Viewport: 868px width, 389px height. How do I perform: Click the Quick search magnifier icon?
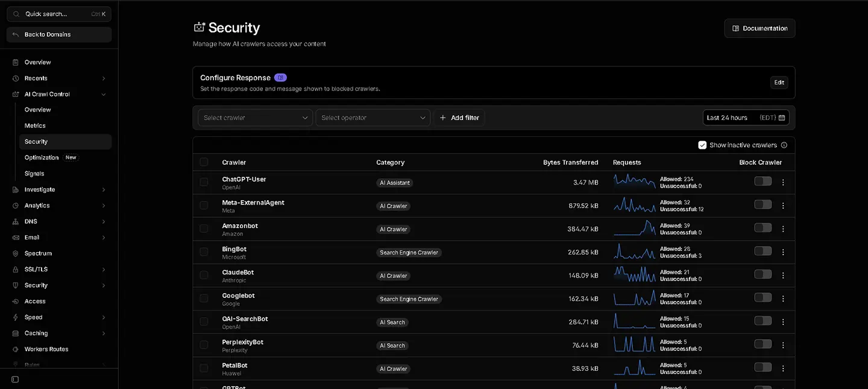[x=16, y=14]
